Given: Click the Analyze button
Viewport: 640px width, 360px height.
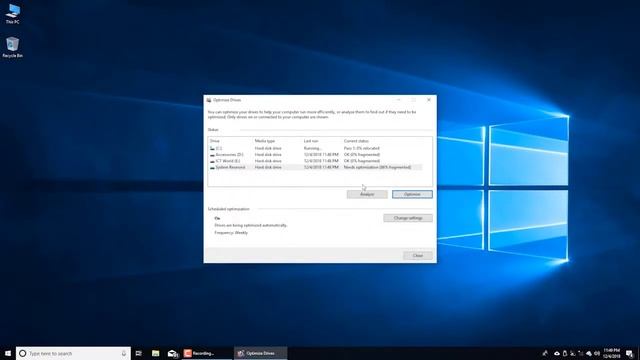Looking at the screenshot, I should [x=367, y=194].
